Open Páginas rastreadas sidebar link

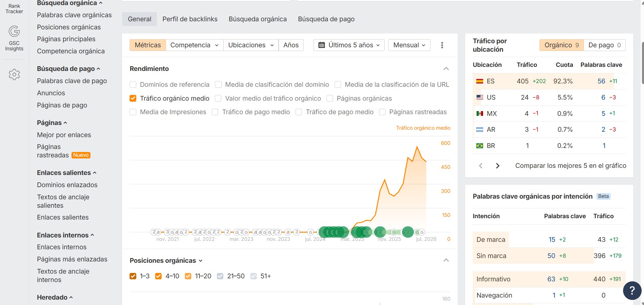53,151
